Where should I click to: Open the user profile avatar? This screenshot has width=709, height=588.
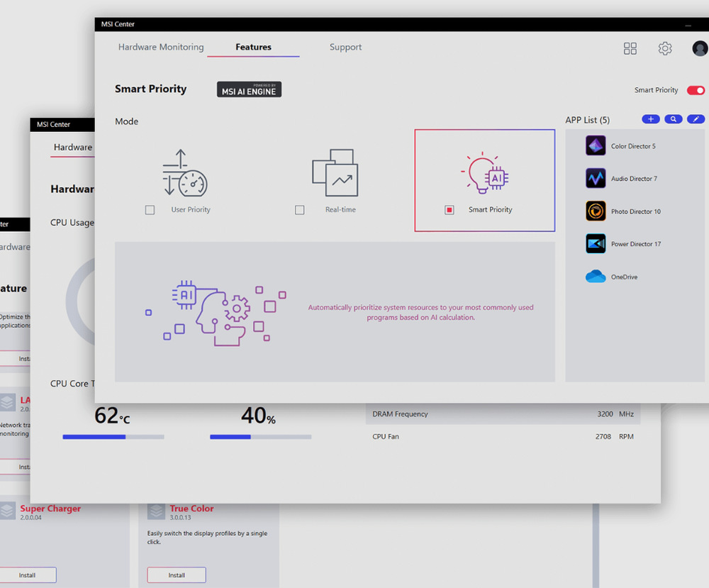[700, 48]
